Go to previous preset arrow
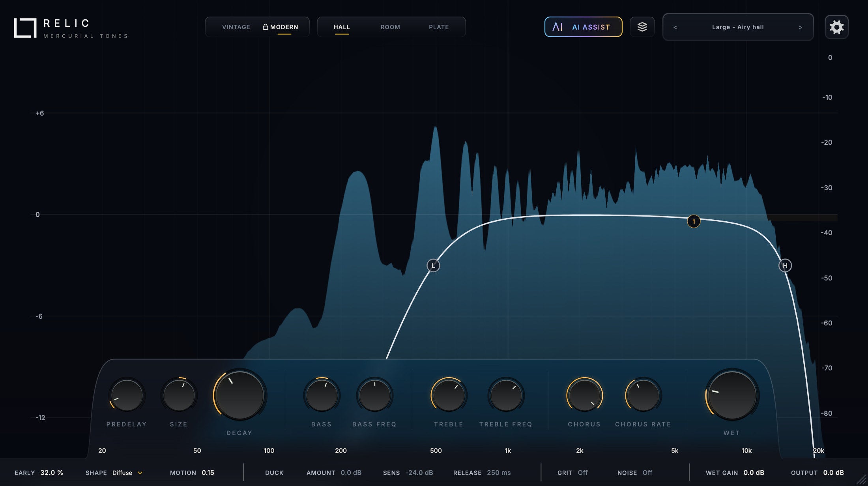This screenshot has height=486, width=868. (x=675, y=27)
